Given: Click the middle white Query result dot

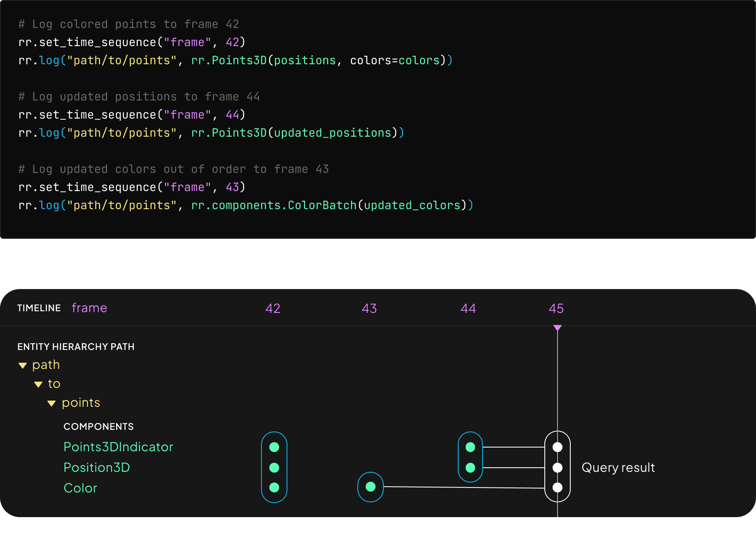Looking at the screenshot, I should (558, 467).
